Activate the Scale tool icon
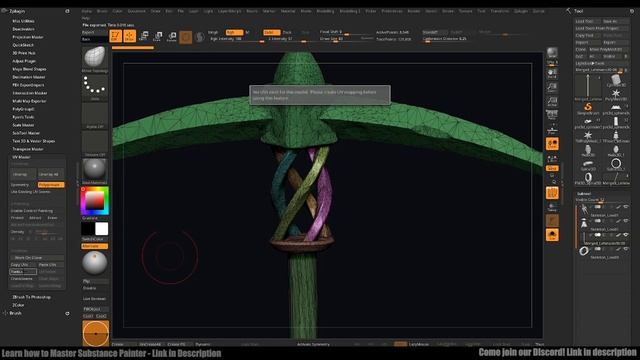Screen dimensions: 640x360 coord(158,36)
